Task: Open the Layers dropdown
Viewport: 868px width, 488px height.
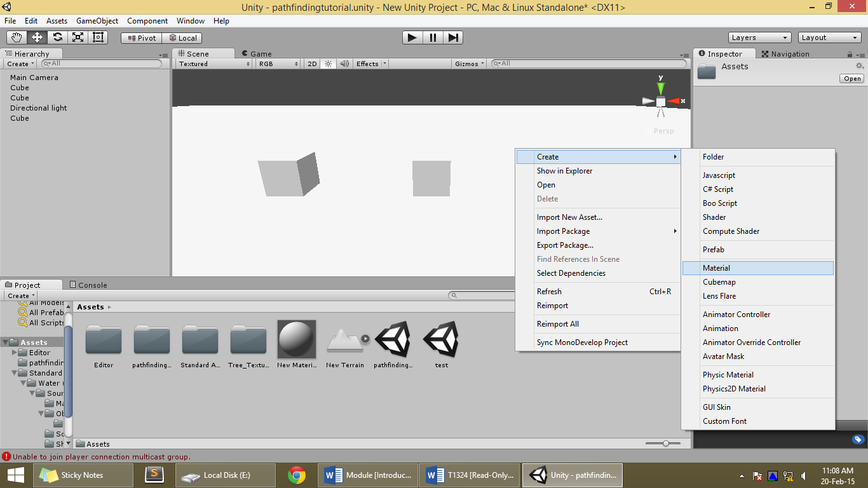Action: pos(759,37)
